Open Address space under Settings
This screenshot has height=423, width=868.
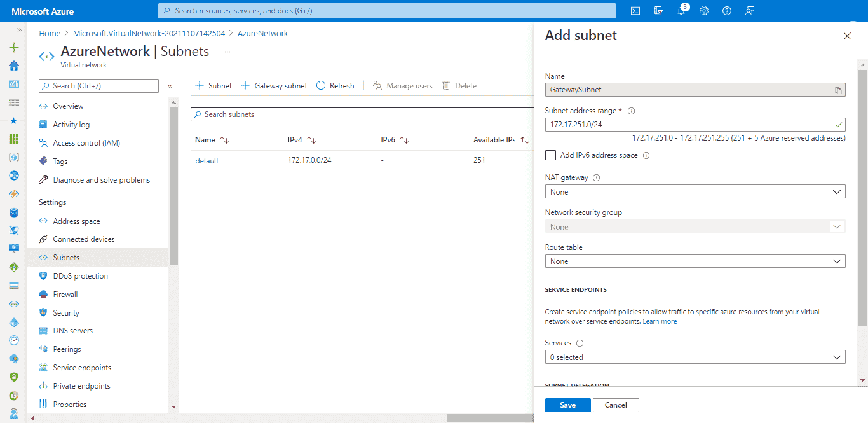tap(76, 221)
